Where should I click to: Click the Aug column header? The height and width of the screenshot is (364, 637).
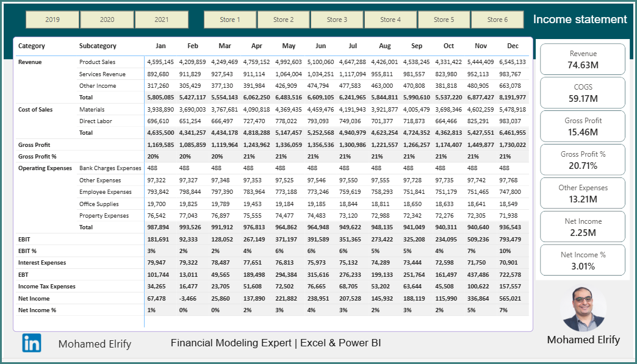point(385,46)
